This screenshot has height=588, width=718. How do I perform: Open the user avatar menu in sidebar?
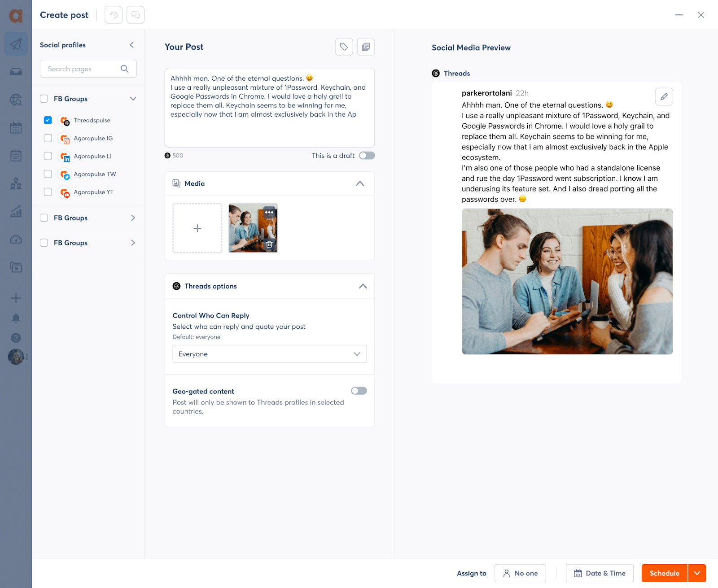pos(16,357)
